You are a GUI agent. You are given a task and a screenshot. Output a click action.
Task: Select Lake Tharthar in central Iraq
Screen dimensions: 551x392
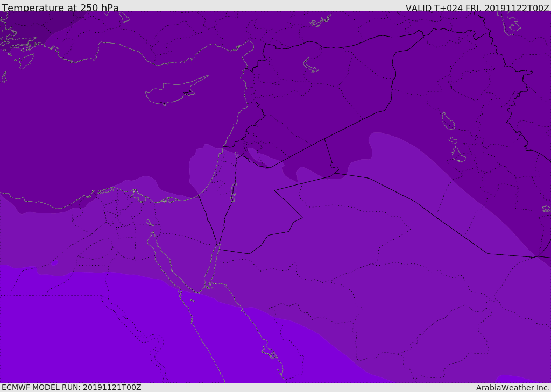[448, 121]
